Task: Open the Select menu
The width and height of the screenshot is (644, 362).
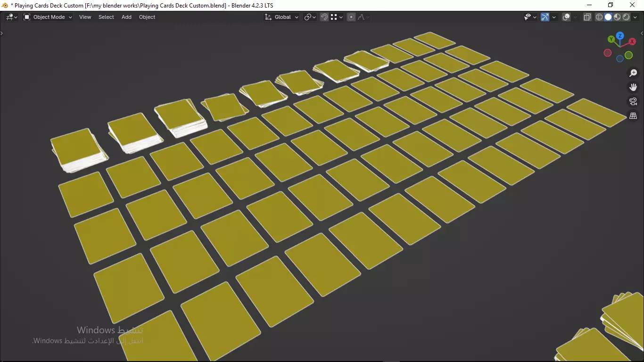Action: coord(106,17)
